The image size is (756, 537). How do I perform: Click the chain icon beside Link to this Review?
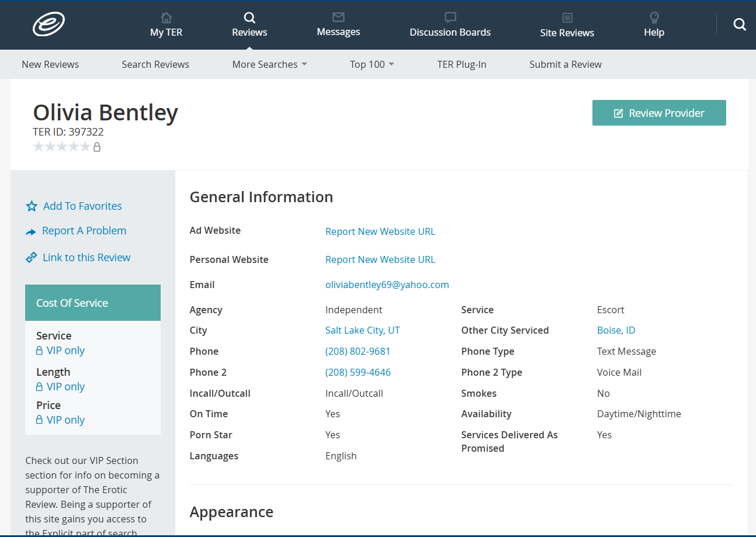32,258
